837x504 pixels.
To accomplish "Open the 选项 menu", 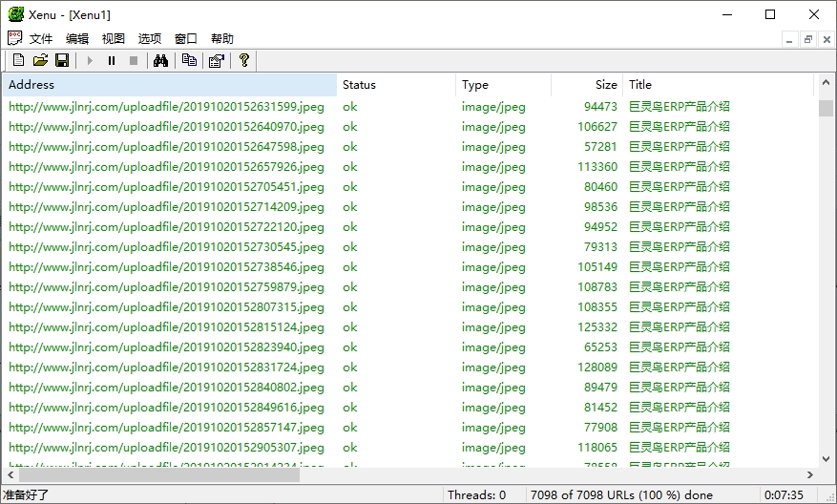I will coord(150,39).
